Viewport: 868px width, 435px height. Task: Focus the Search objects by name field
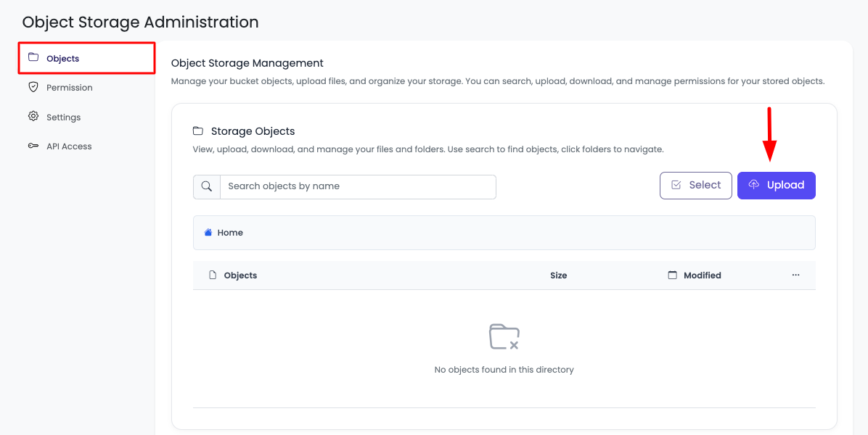pyautogui.click(x=357, y=186)
